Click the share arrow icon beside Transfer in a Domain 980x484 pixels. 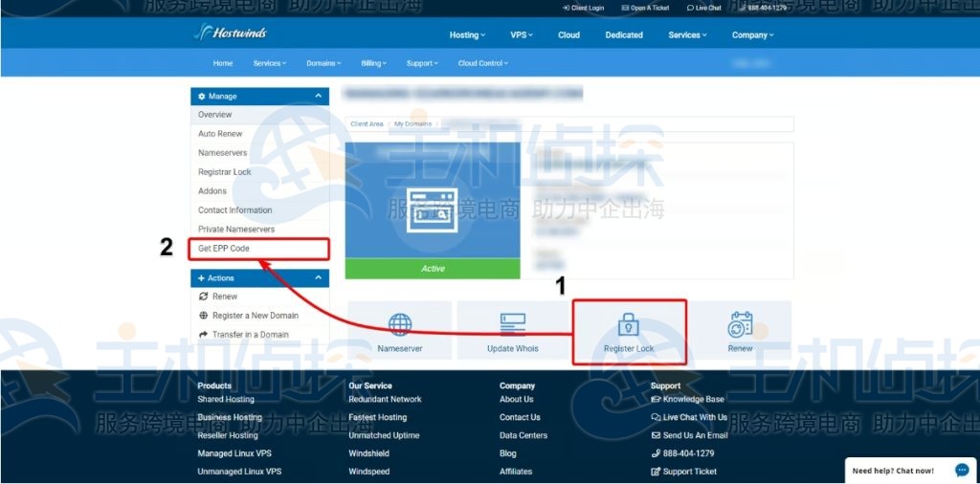[x=203, y=335]
